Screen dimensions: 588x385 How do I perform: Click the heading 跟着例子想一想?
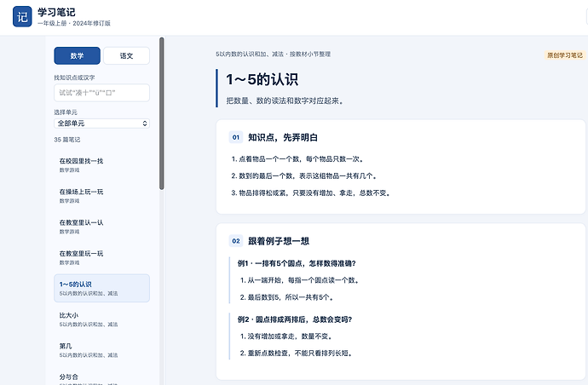pos(279,241)
